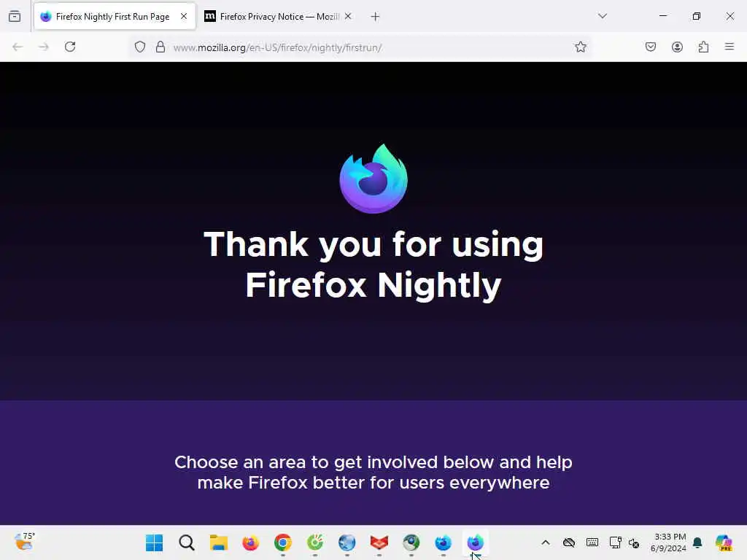Image resolution: width=747 pixels, height=560 pixels.
Task: Click the site security padlock icon
Action: [x=160, y=47]
